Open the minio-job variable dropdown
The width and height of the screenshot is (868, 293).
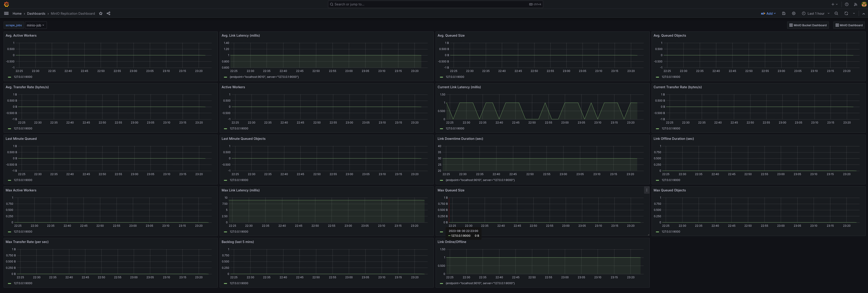[35, 25]
